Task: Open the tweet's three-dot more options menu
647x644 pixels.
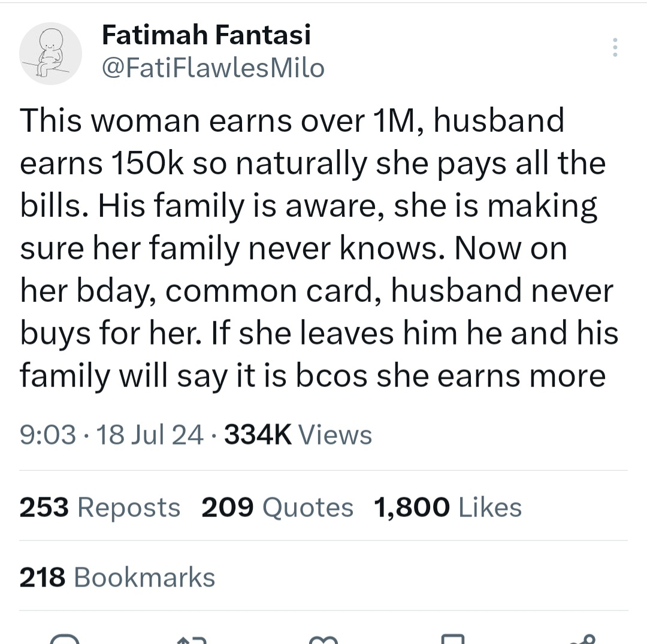Action: [x=613, y=48]
